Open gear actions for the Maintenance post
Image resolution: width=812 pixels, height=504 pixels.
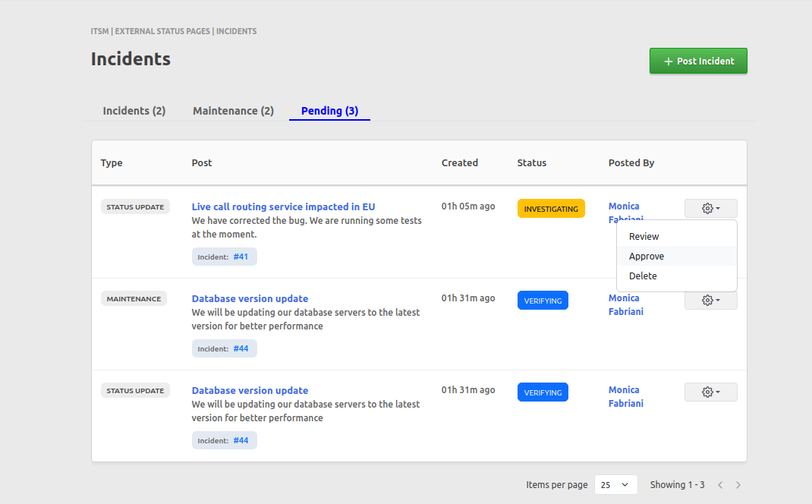coord(710,301)
